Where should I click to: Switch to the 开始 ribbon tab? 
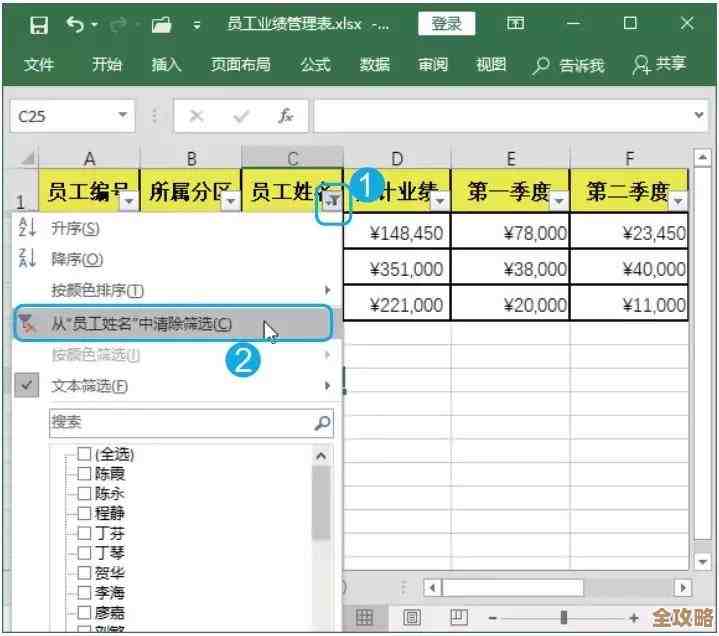[x=106, y=64]
